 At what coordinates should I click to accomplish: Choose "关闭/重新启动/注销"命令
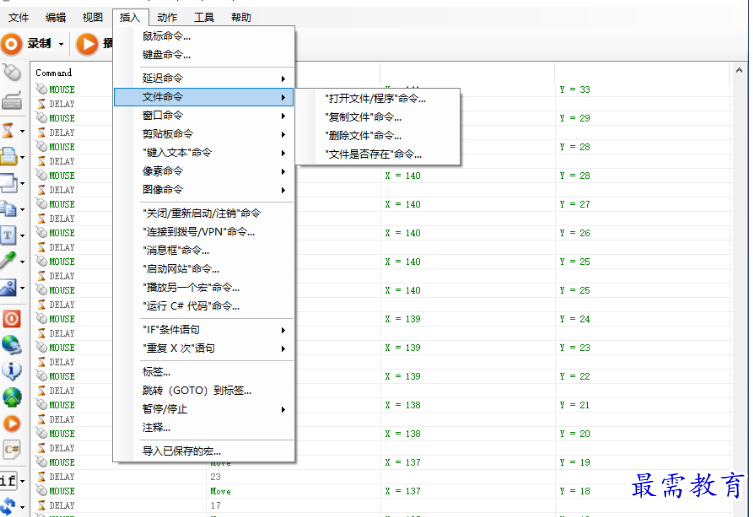click(x=204, y=213)
